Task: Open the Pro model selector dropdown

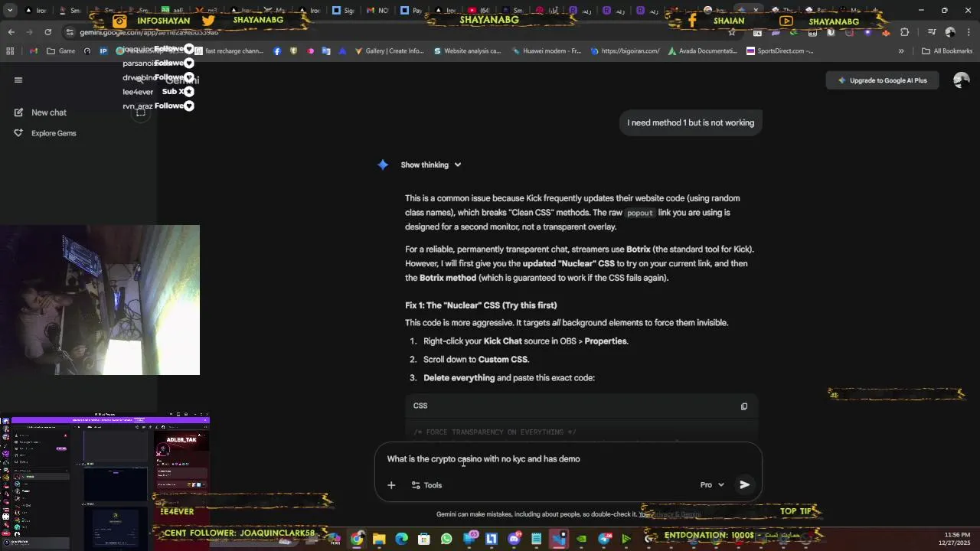Action: click(x=712, y=485)
